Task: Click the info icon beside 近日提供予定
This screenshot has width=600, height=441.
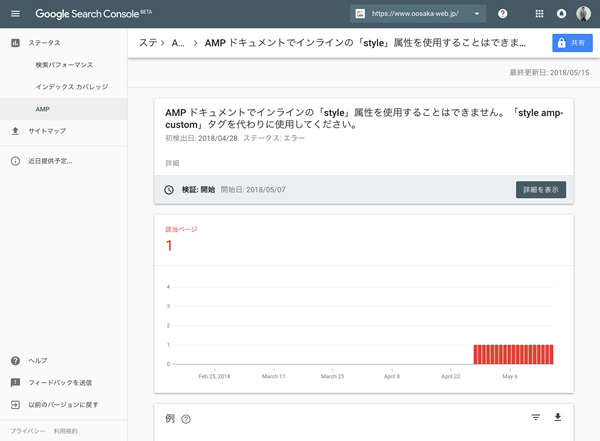Action: [x=15, y=161]
